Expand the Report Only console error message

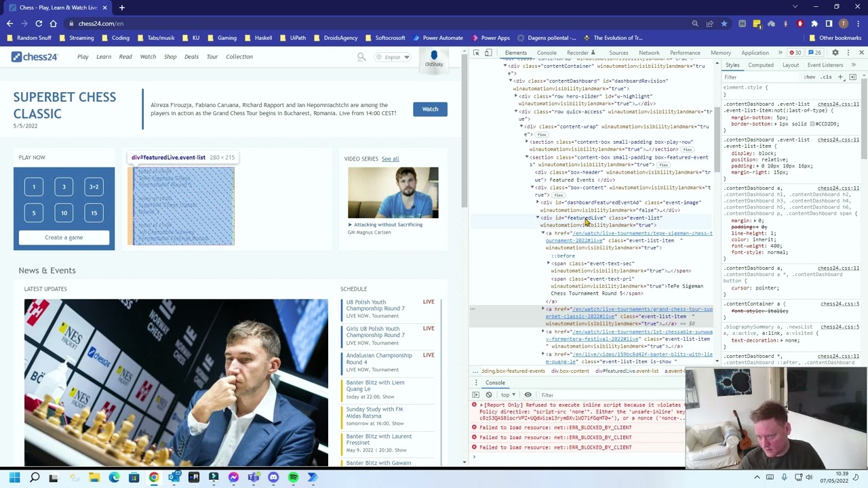[x=481, y=405]
